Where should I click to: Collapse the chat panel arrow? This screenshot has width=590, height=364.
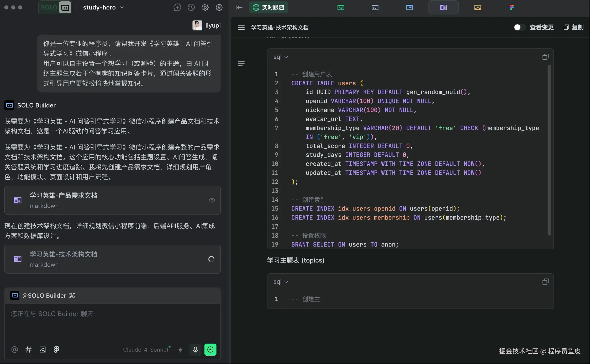(x=239, y=7)
